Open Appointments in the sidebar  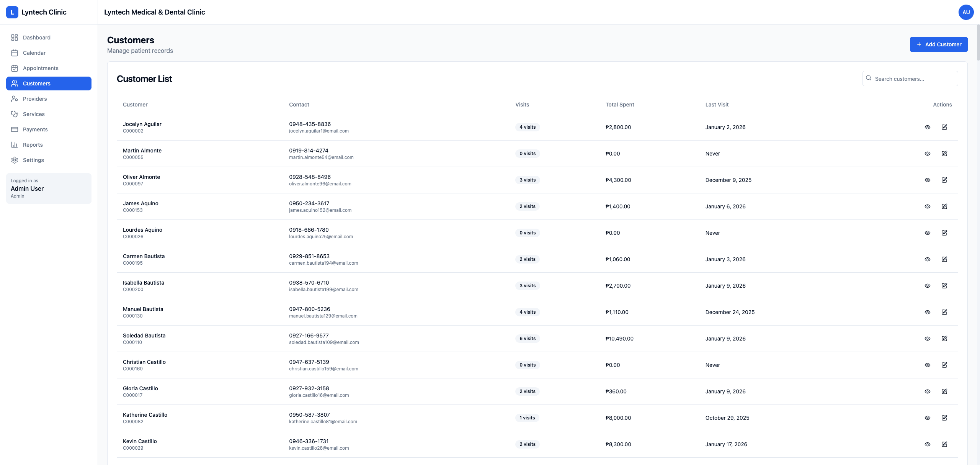pos(49,68)
